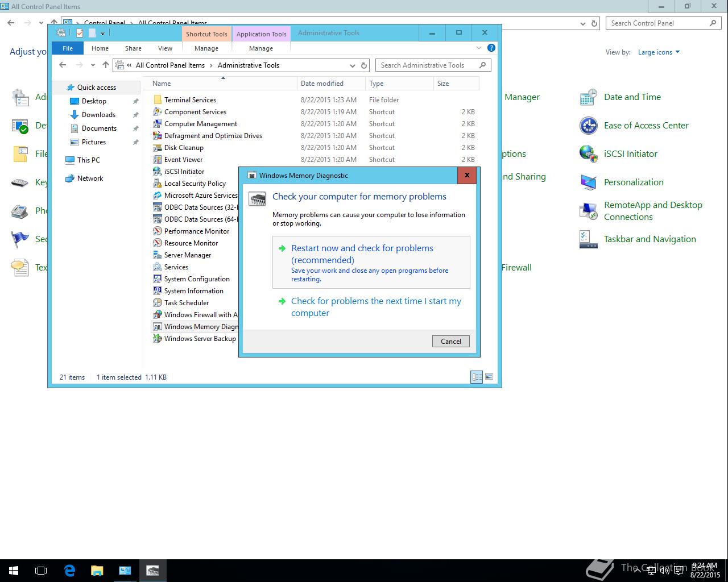
Task: Click the Terminal Services folder icon
Action: coord(158,100)
